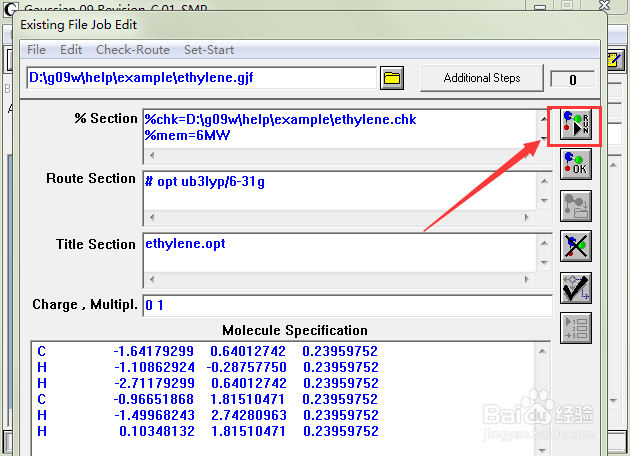The image size is (630, 456).
Task: Click the OK molecule icon button
Action: 576,164
